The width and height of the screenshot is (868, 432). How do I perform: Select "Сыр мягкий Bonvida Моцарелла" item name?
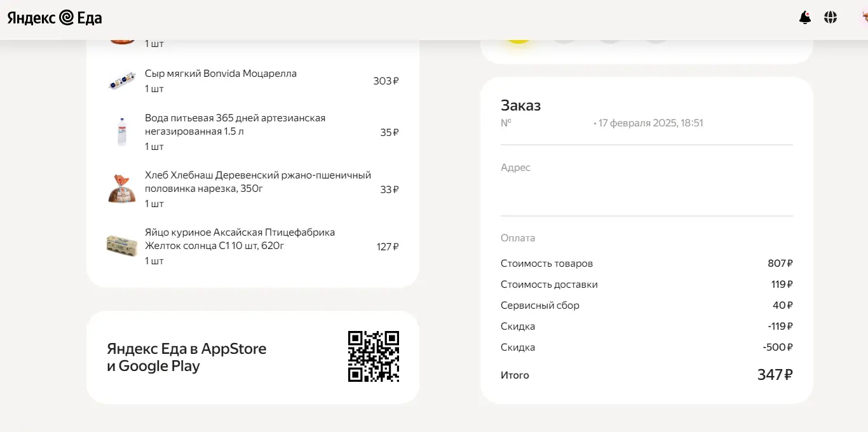point(220,74)
